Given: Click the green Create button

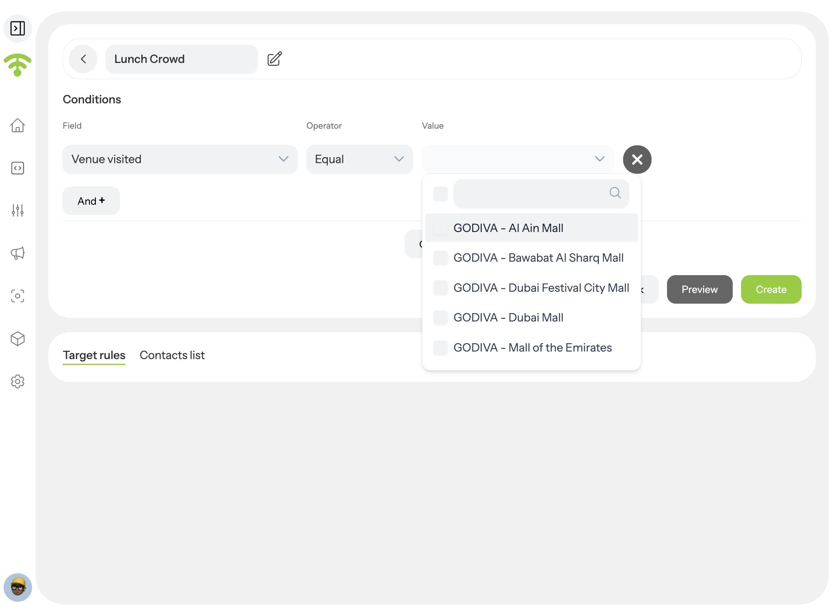Looking at the screenshot, I should 771,289.
